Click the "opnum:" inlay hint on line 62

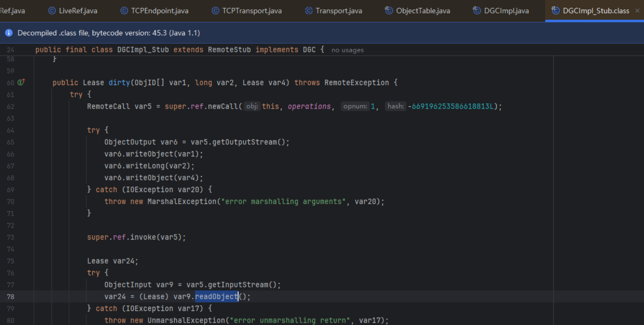click(x=355, y=106)
